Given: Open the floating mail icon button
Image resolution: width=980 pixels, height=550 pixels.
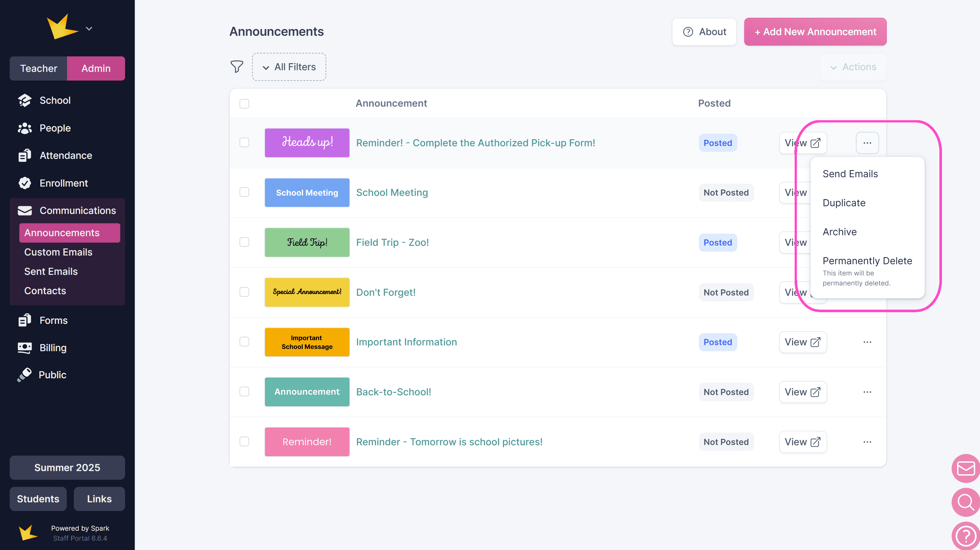Looking at the screenshot, I should point(965,468).
